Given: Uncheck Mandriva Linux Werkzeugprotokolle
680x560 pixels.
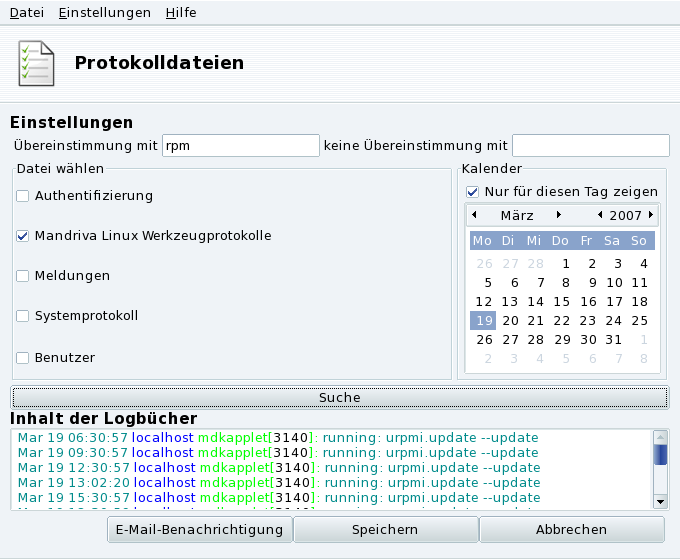Looking at the screenshot, I should pyautogui.click(x=23, y=237).
